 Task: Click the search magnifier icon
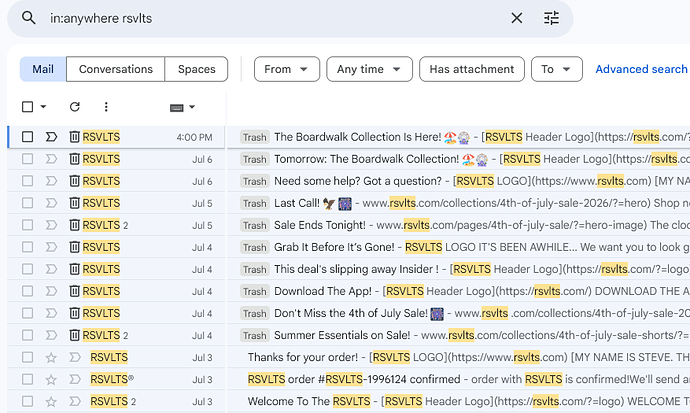click(29, 18)
